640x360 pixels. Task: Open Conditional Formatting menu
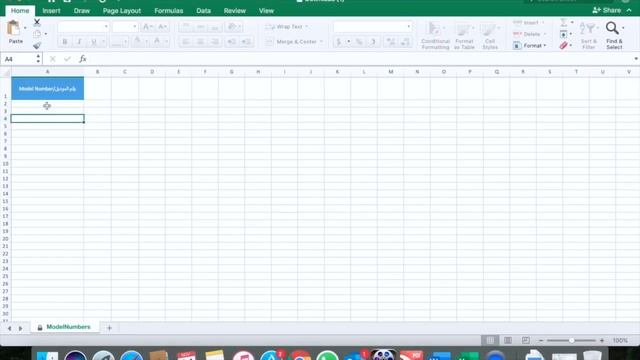(435, 36)
